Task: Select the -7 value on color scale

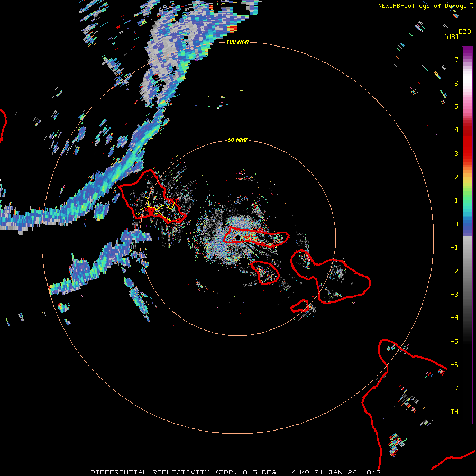Action: point(454,388)
